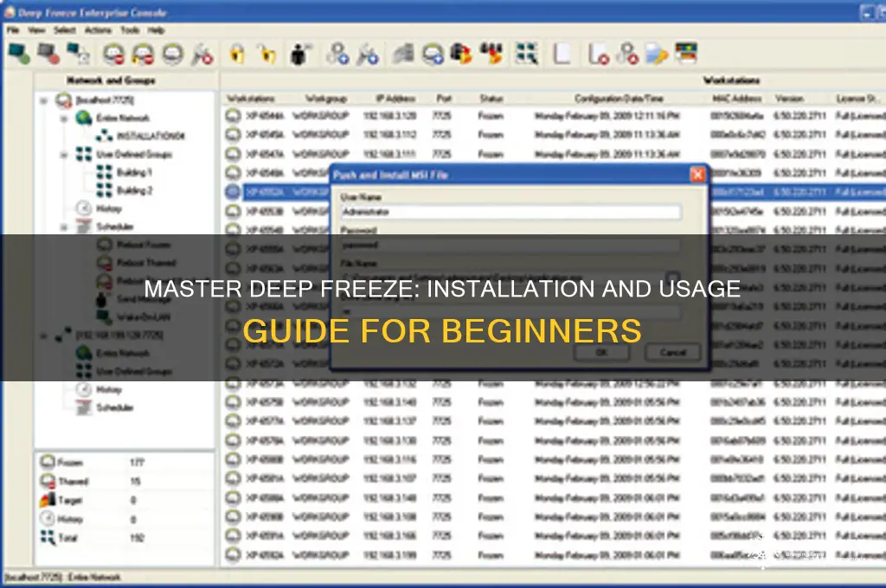Click the computer with red dot toolbar icon
The height and width of the screenshot is (588, 886).
(48, 54)
